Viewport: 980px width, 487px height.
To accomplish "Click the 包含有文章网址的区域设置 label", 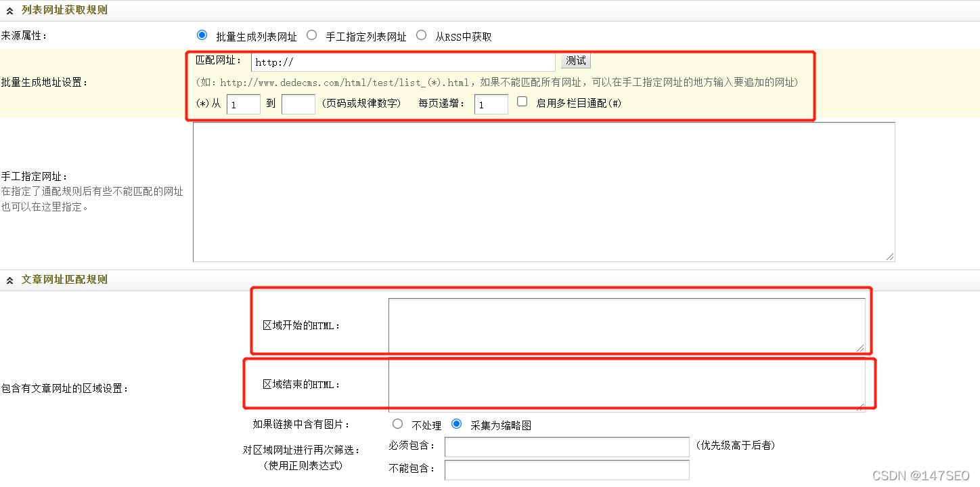I will [x=66, y=389].
